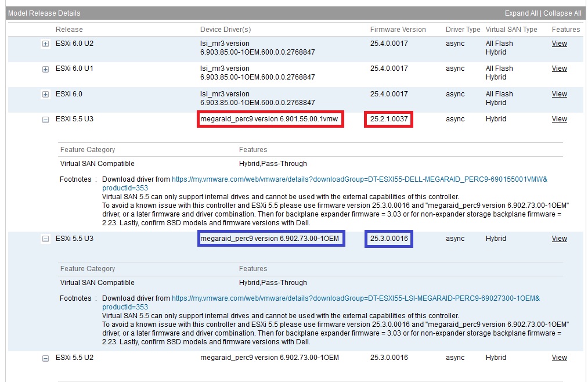Select firmware version 25.2.1.0037 cell
Image resolution: width=588 pixels, height=382 pixels.
[x=389, y=119]
